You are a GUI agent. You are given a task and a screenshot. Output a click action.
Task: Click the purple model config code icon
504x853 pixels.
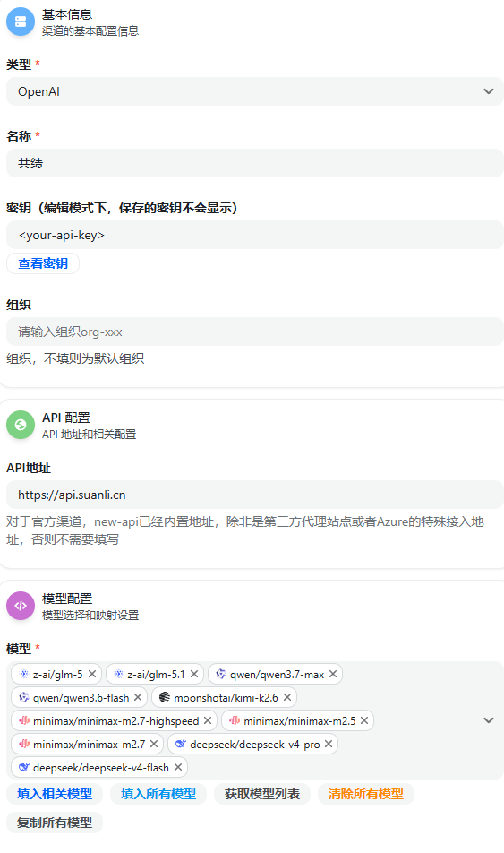pos(21,606)
